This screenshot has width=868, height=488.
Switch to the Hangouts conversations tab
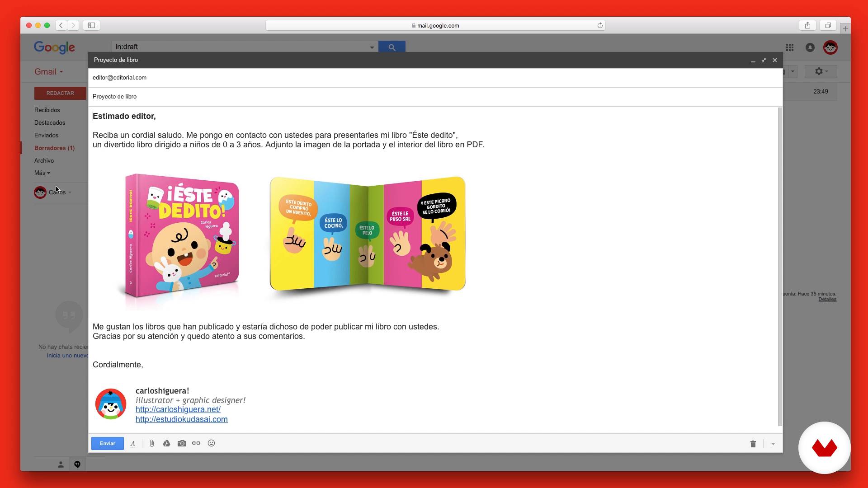pos(77,465)
